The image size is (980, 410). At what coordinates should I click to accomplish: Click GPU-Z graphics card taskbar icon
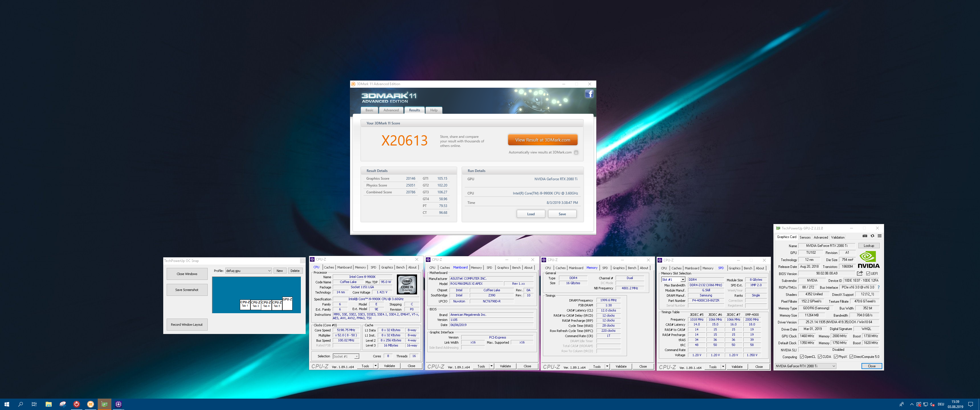click(x=105, y=404)
